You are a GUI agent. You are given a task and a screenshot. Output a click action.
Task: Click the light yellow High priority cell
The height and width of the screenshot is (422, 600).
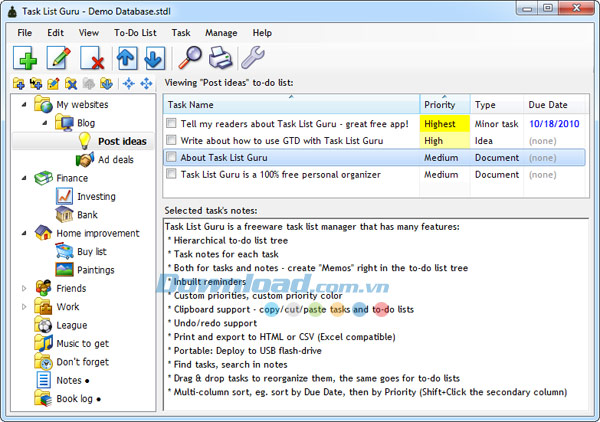click(x=445, y=140)
